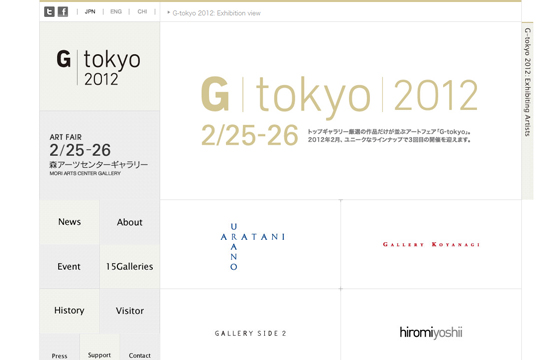Open the Arataniurano gallery logo
Viewport: 560px width, 360px height.
[253, 246]
